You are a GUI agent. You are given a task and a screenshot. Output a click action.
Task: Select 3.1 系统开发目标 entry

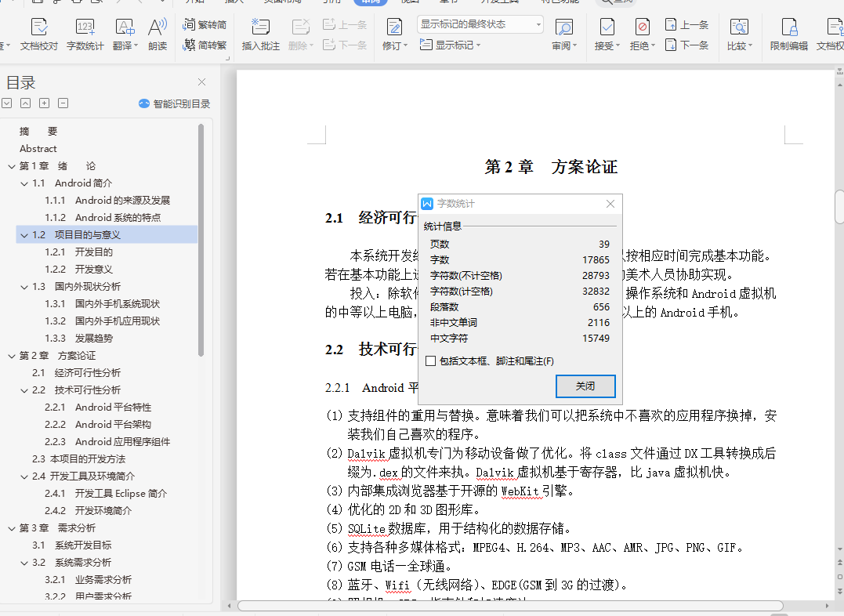coord(71,545)
